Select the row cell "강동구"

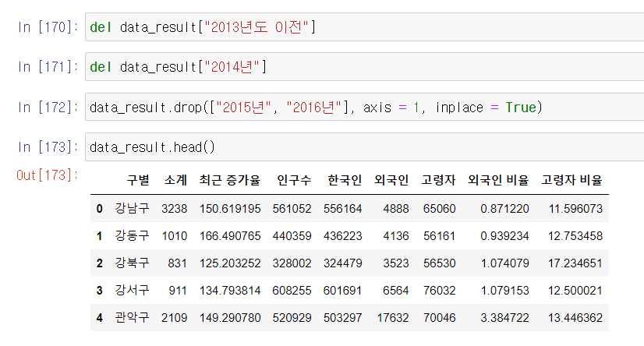click(x=132, y=235)
